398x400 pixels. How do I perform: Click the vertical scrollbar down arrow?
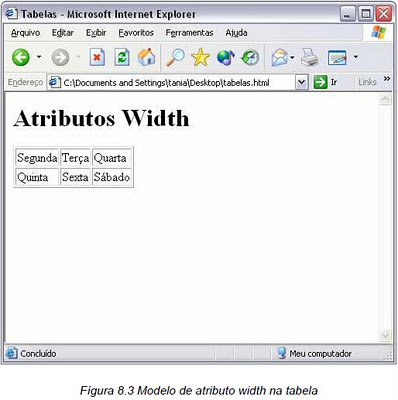pos(385,334)
